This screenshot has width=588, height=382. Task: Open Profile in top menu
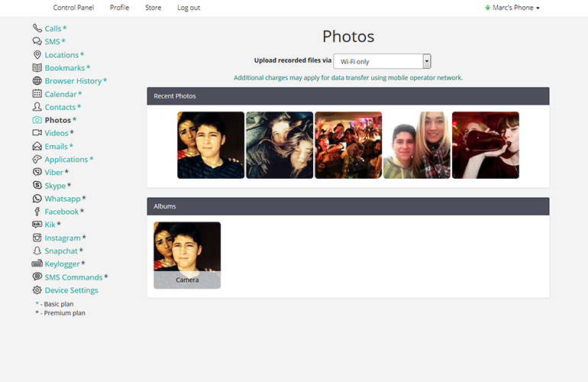[119, 8]
